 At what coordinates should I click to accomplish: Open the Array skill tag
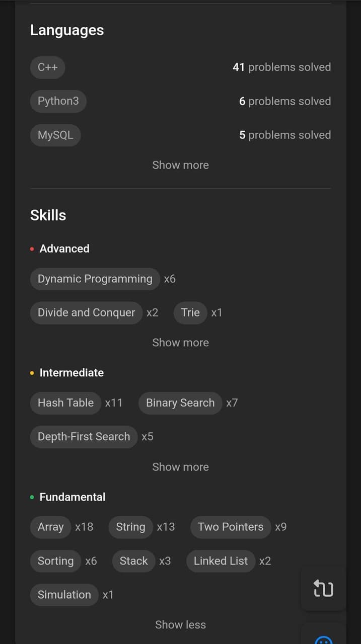51,527
